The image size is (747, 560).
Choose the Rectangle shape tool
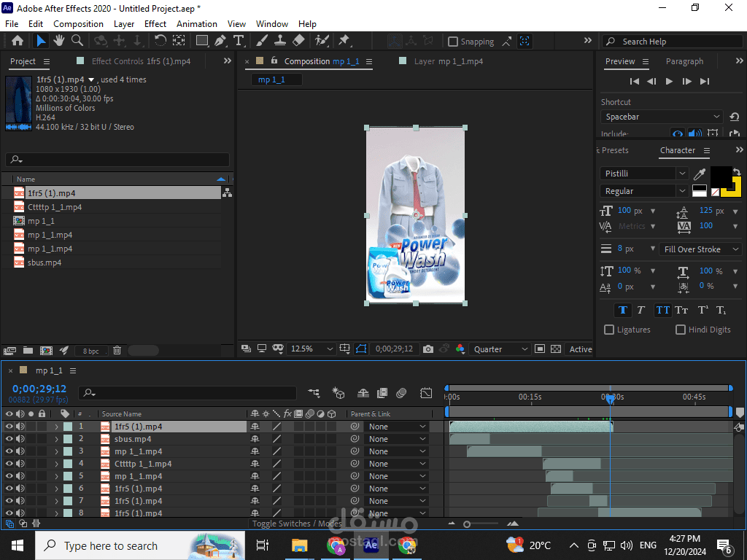pyautogui.click(x=202, y=41)
